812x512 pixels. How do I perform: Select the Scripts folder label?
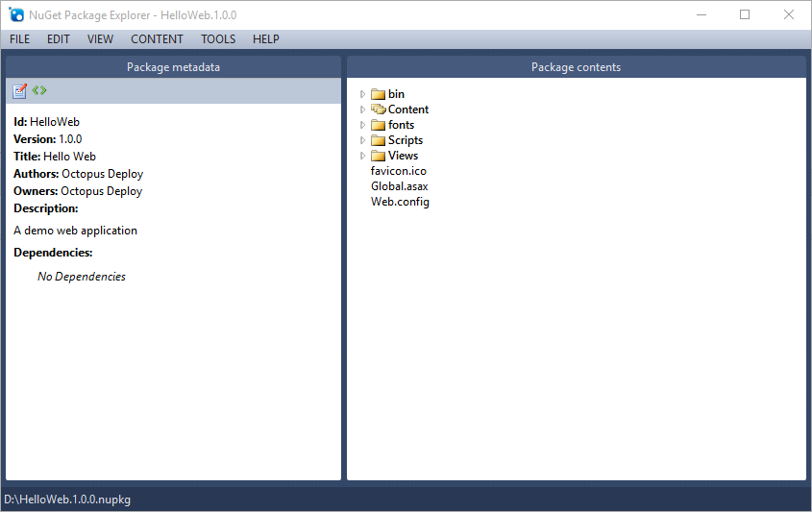(x=406, y=140)
